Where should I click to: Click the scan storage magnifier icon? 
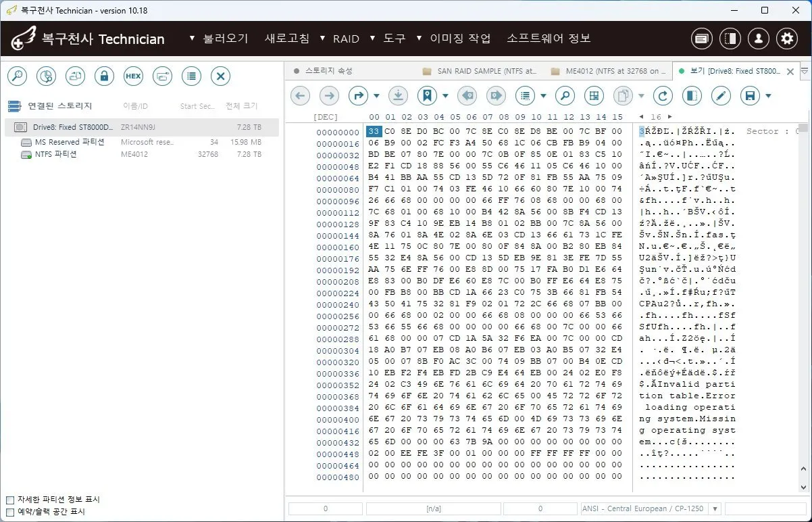pos(17,76)
